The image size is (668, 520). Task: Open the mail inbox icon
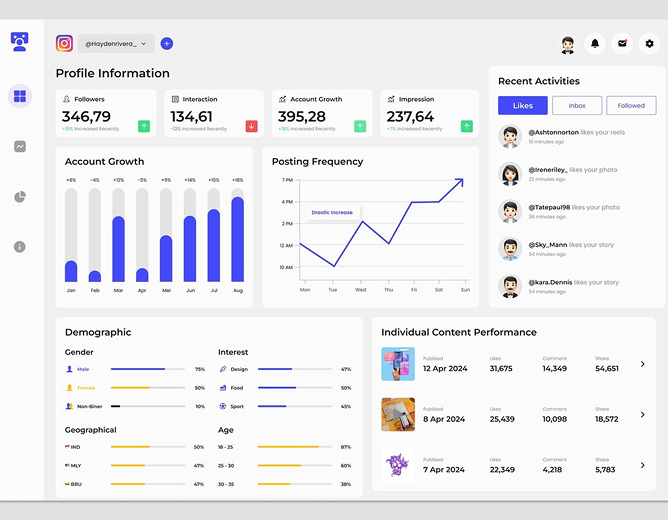pos(622,43)
